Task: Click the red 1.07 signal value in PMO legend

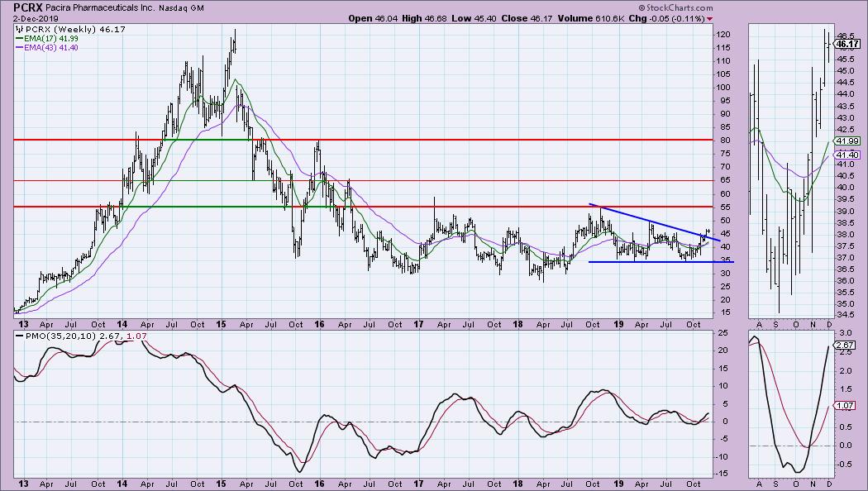Action: coord(135,336)
